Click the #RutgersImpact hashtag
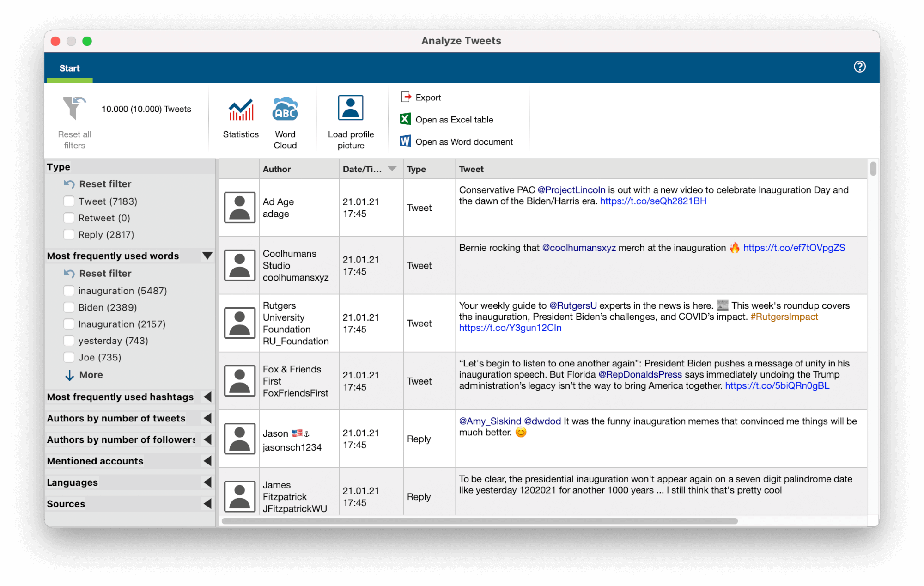This screenshot has width=924, height=586. [x=784, y=317]
